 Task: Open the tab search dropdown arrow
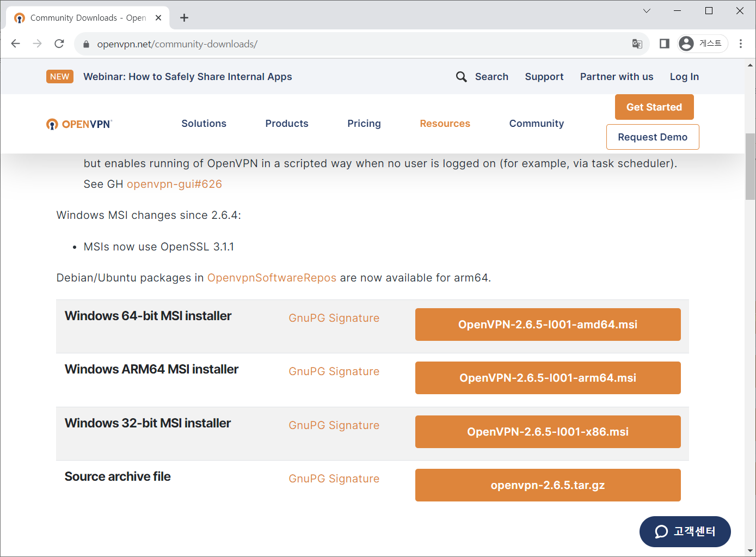pos(647,10)
